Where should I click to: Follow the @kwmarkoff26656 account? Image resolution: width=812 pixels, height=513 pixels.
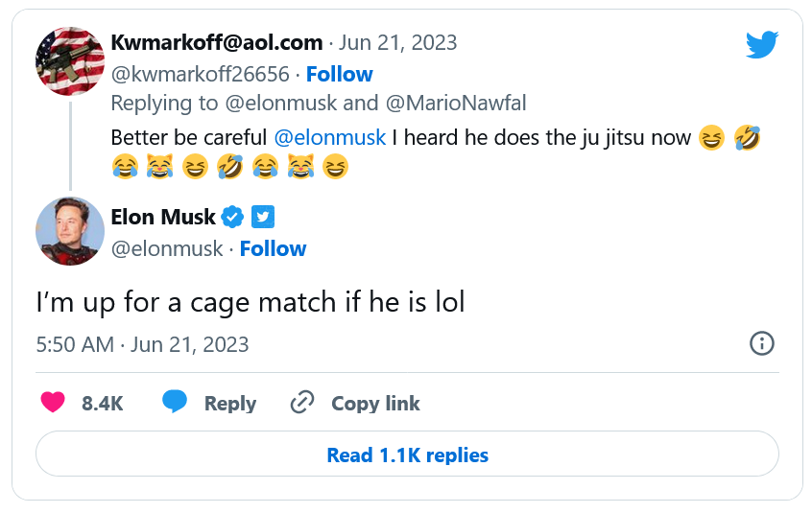339,74
